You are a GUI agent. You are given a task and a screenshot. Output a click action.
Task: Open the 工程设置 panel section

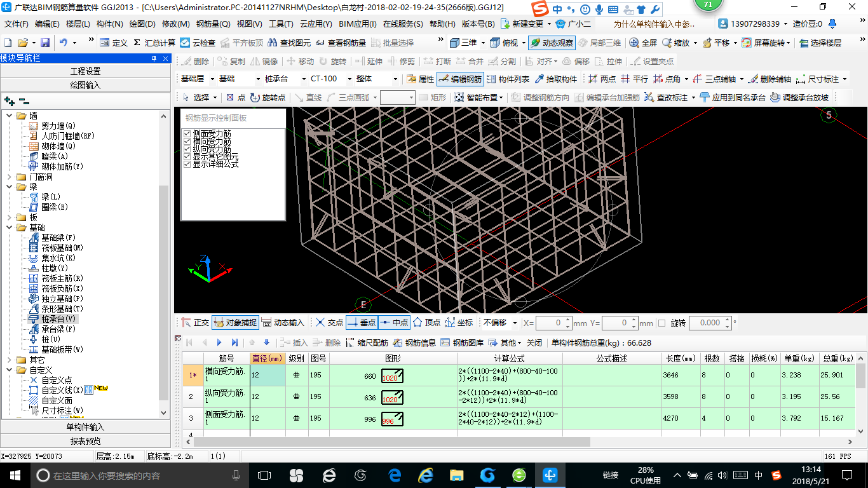85,71
